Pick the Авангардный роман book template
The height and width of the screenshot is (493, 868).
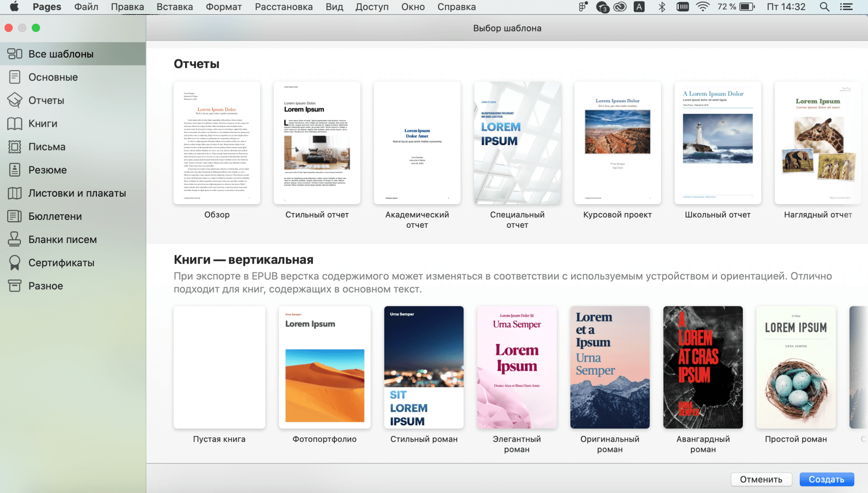tap(702, 367)
